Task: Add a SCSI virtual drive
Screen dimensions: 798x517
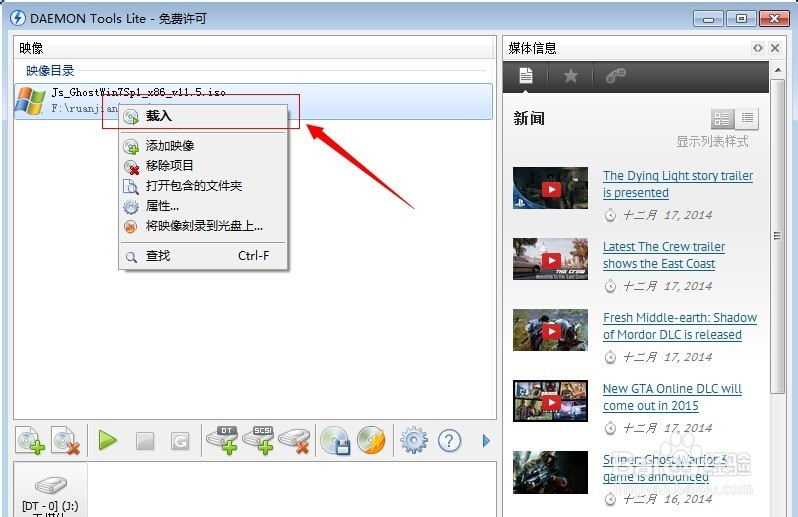Action: (259, 441)
